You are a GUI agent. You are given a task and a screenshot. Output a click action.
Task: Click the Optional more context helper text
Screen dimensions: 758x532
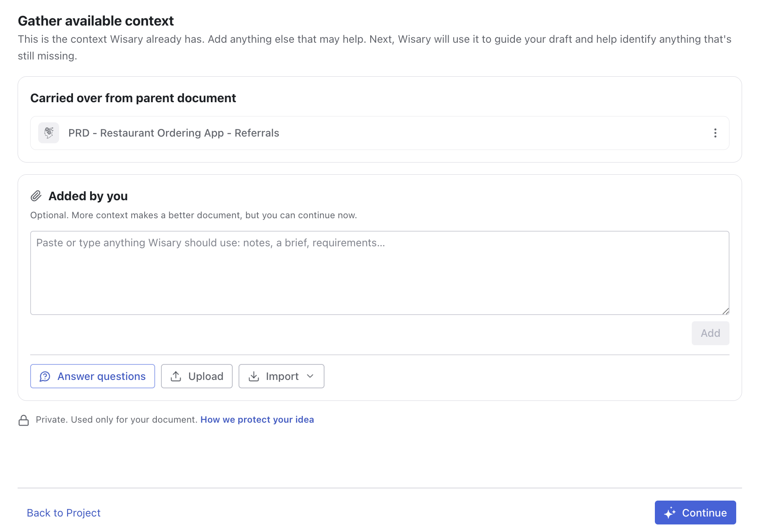pos(194,215)
